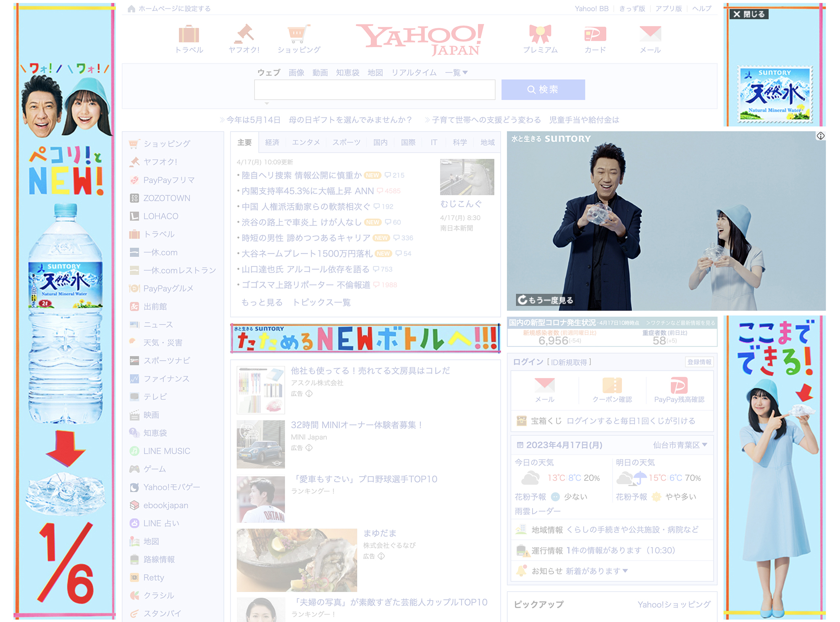Open the たためるNEWボトルへ Suntory banner
The width and height of the screenshot is (840, 622).
click(365, 338)
